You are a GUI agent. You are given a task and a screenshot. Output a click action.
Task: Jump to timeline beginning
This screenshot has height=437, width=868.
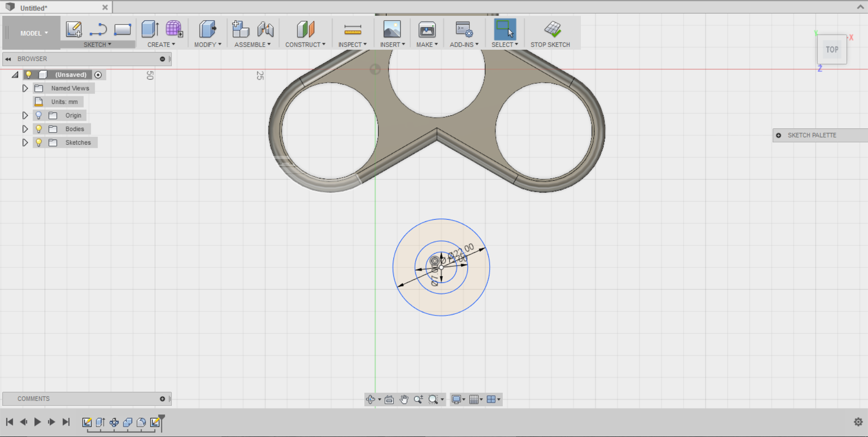click(x=9, y=422)
